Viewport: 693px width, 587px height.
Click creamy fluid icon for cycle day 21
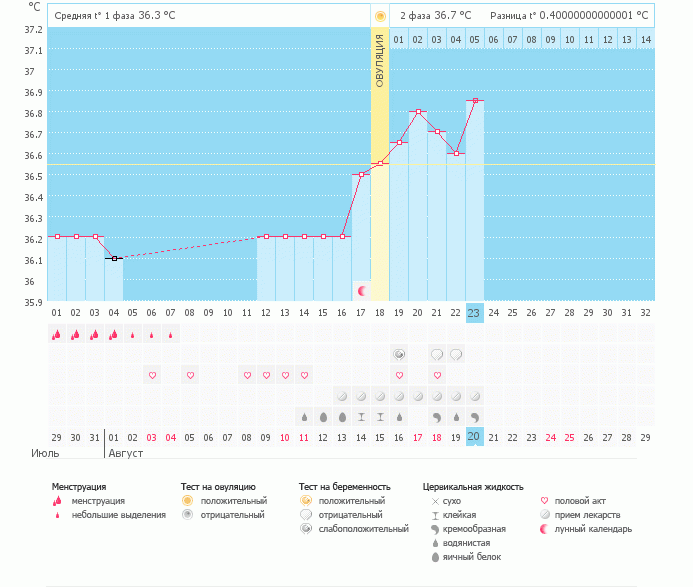click(437, 417)
